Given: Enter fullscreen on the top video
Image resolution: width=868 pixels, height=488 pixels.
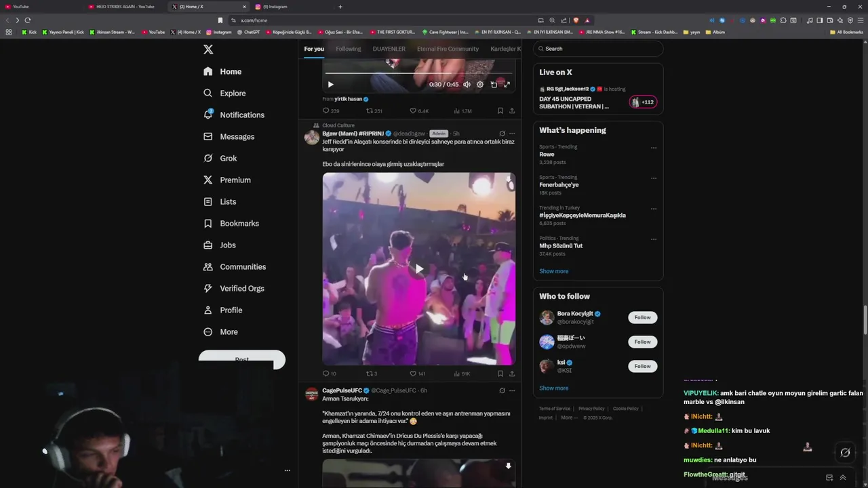Looking at the screenshot, I should (507, 85).
